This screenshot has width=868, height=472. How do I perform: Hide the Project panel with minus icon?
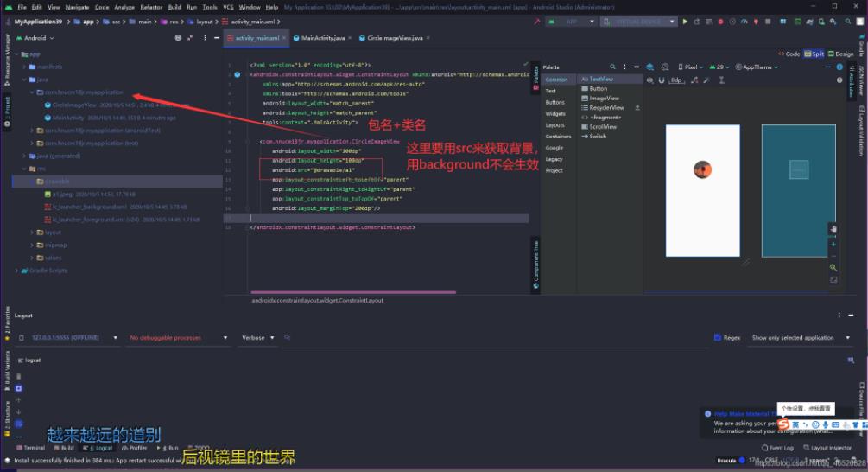pyautogui.click(x=217, y=38)
